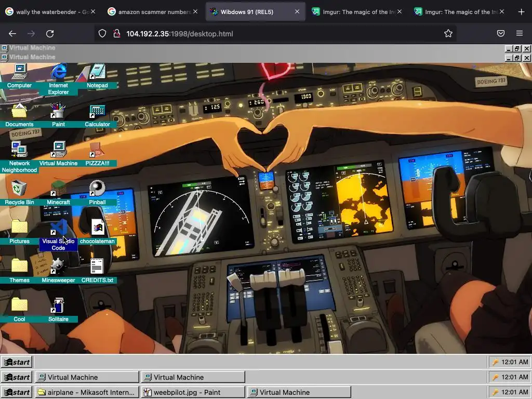
Task: Open the Computer desktop icon
Action: tap(19, 76)
